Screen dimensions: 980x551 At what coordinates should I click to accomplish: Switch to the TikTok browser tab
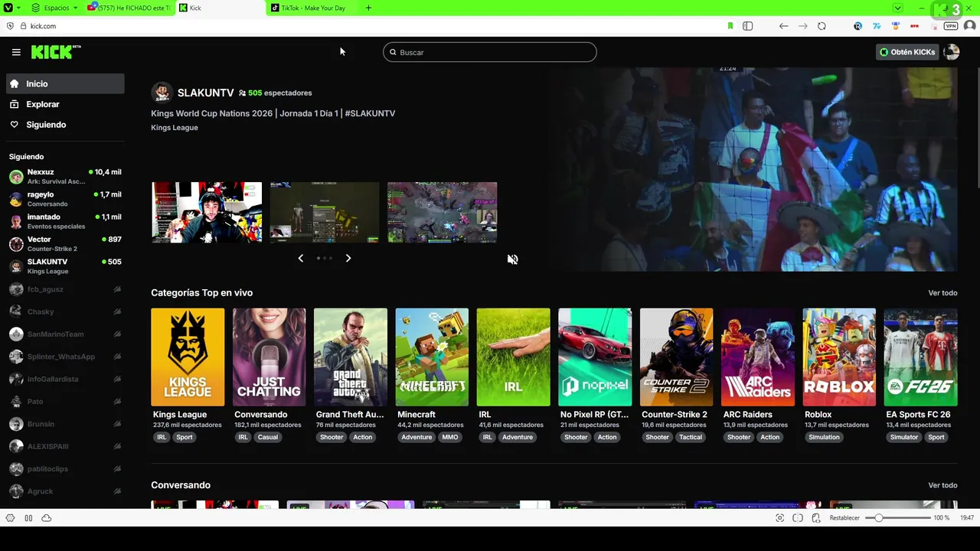tap(312, 8)
